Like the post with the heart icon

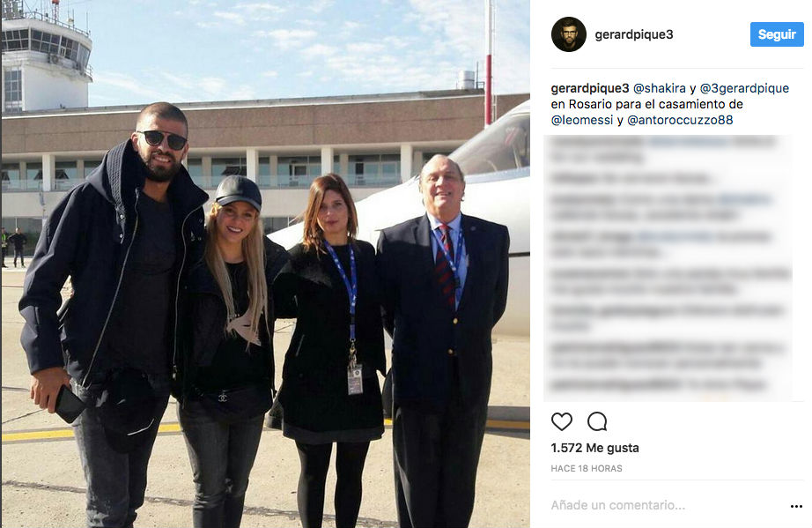click(x=561, y=421)
